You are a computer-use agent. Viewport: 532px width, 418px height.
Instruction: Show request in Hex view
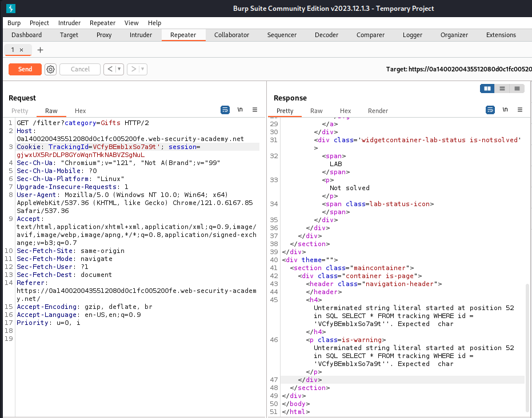[81, 111]
